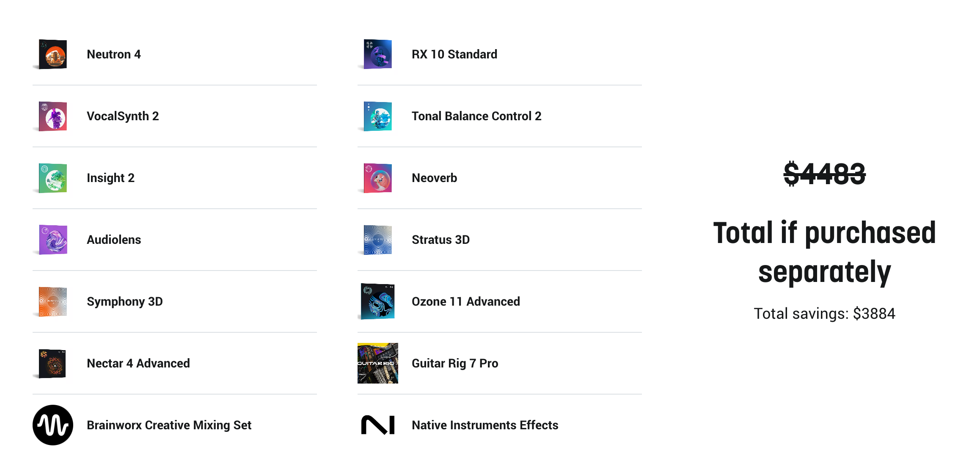Click the Guitar Rig 7 Pro label
The width and height of the screenshot is (980, 475).
(455, 363)
